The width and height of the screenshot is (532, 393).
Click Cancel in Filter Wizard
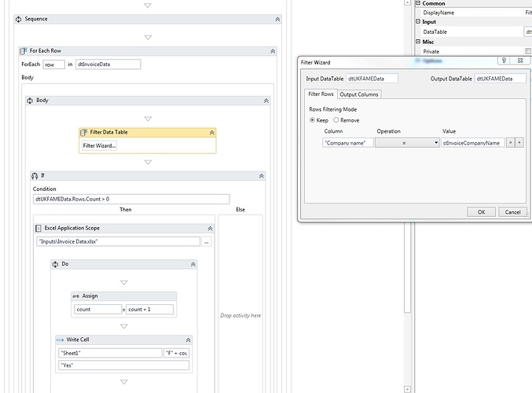pos(512,212)
